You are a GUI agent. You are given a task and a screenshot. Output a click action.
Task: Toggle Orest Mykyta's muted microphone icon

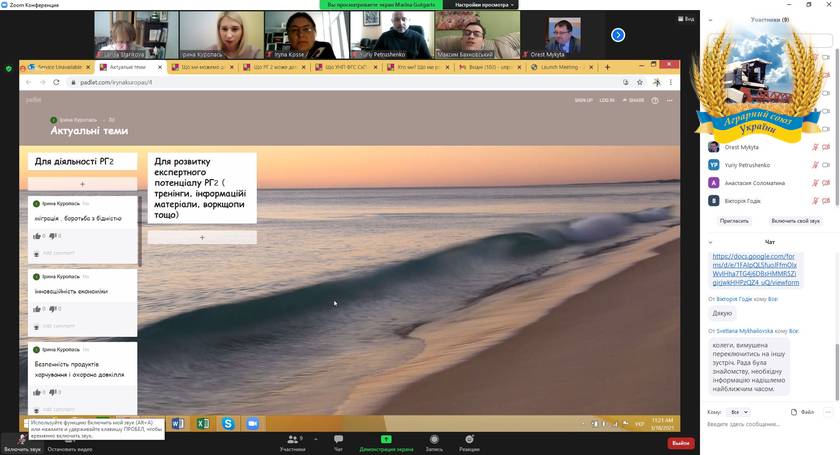(x=815, y=147)
